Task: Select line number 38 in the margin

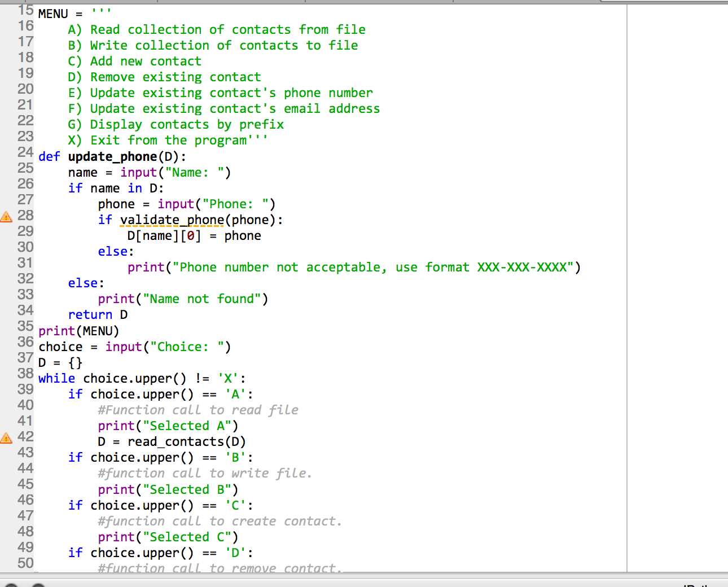Action: 25,374
